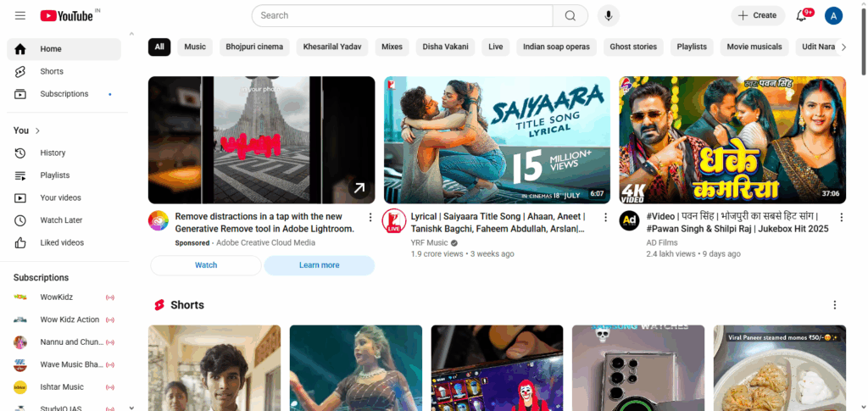Open Wow Kidz Action channel
Image resolution: width=868 pixels, height=411 pixels.
pos(64,319)
